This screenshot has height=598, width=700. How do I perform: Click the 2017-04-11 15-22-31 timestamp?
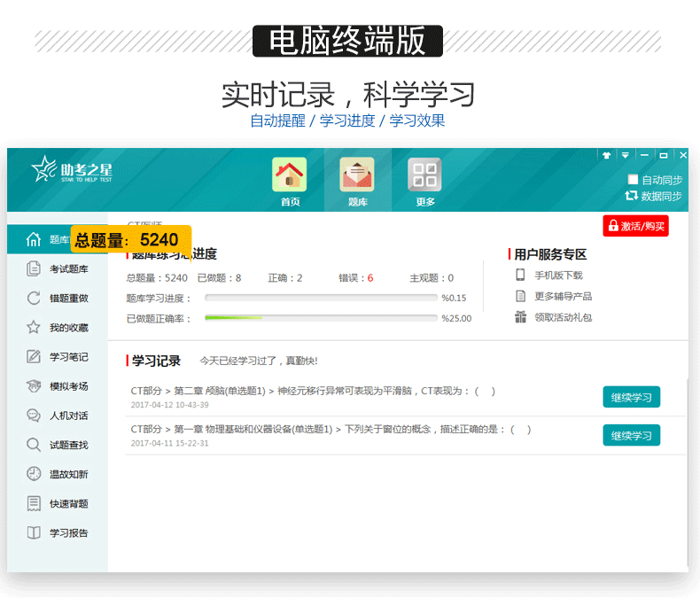(169, 443)
